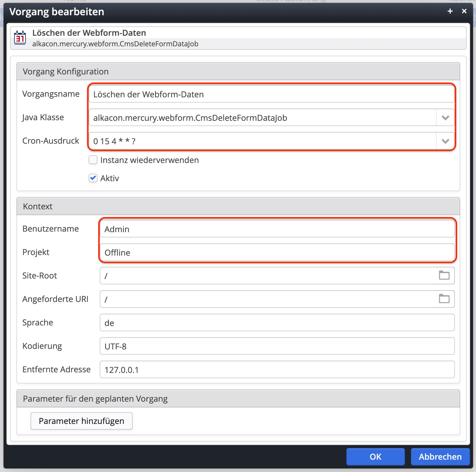
Task: Click the Cron-Ausdruck text input
Action: (262, 141)
